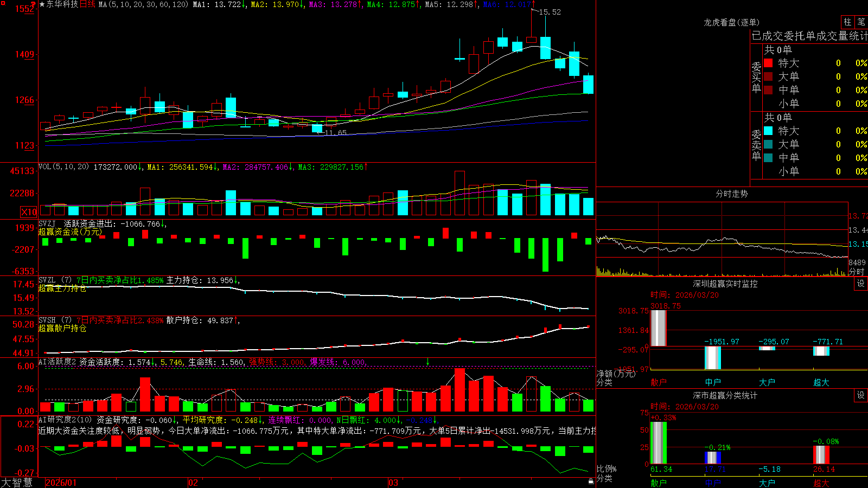Image resolution: width=868 pixels, height=488 pixels.
Task: Click the 散户 3018.75 bar in realtime monitor
Action: (x=659, y=328)
